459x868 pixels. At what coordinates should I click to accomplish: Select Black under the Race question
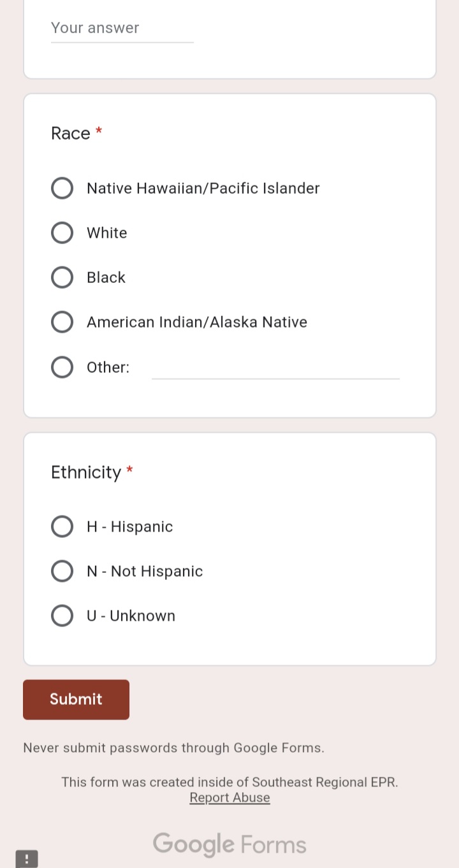point(62,277)
